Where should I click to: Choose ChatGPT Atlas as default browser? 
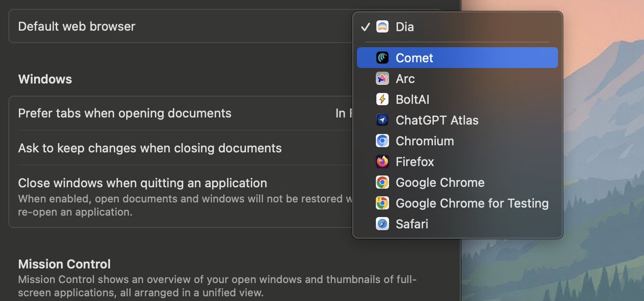457,120
